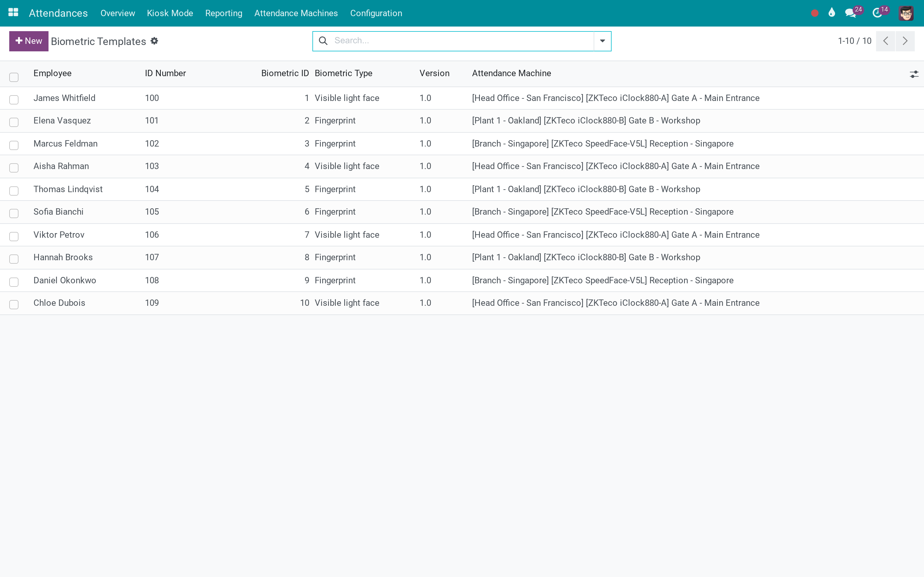This screenshot has height=577, width=924.
Task: Open the Reporting menu
Action: (x=224, y=13)
